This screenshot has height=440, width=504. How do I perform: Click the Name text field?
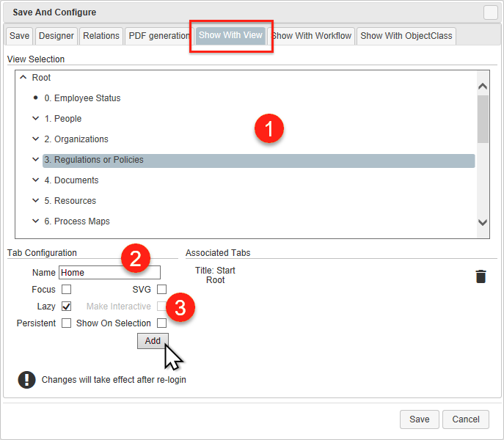(109, 273)
